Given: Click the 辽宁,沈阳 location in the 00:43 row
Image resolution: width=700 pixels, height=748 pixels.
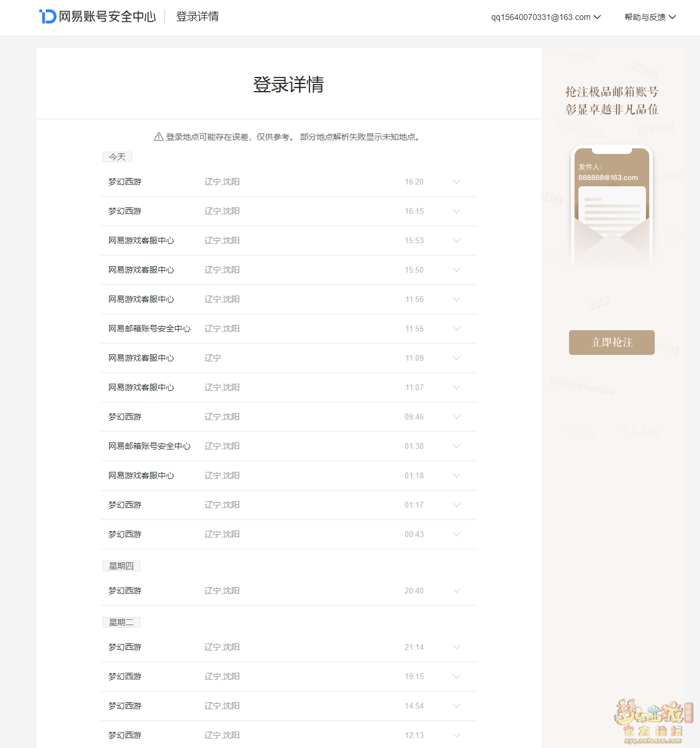Looking at the screenshot, I should click(222, 535).
